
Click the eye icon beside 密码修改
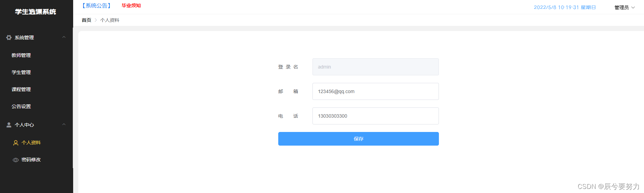(16, 160)
